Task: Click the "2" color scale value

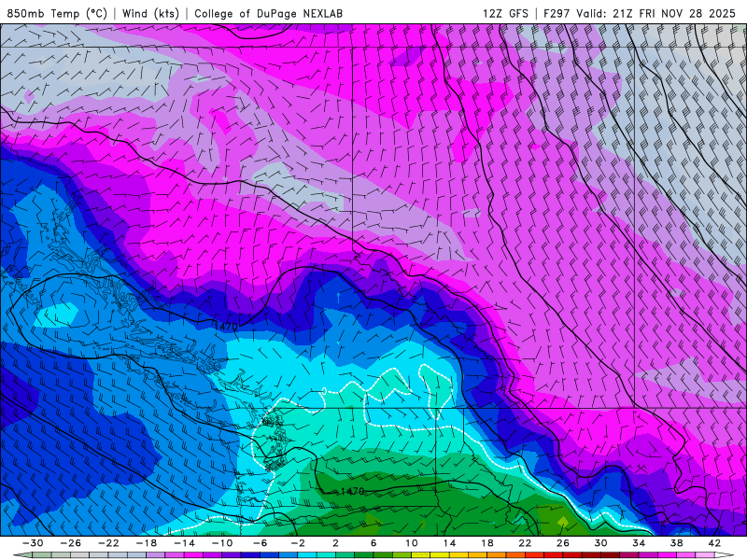Action: click(335, 543)
